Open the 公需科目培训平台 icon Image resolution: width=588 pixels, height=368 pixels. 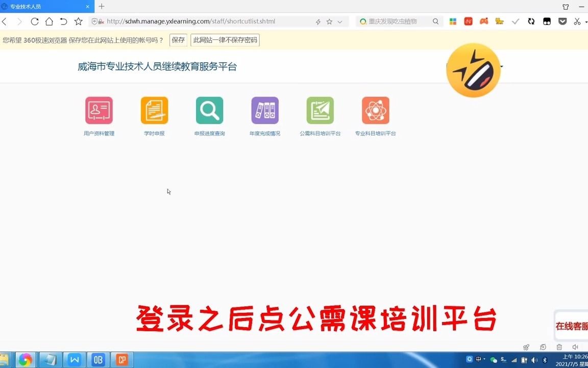tap(320, 110)
